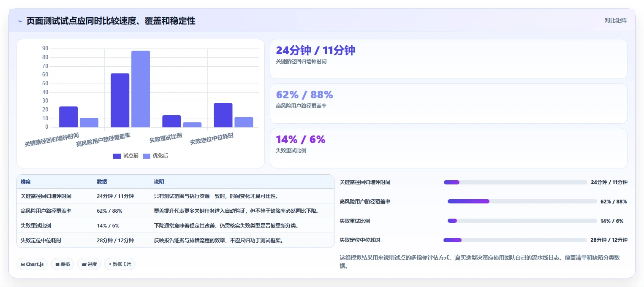Click the 进度 chip
644x287 pixels.
point(89,264)
